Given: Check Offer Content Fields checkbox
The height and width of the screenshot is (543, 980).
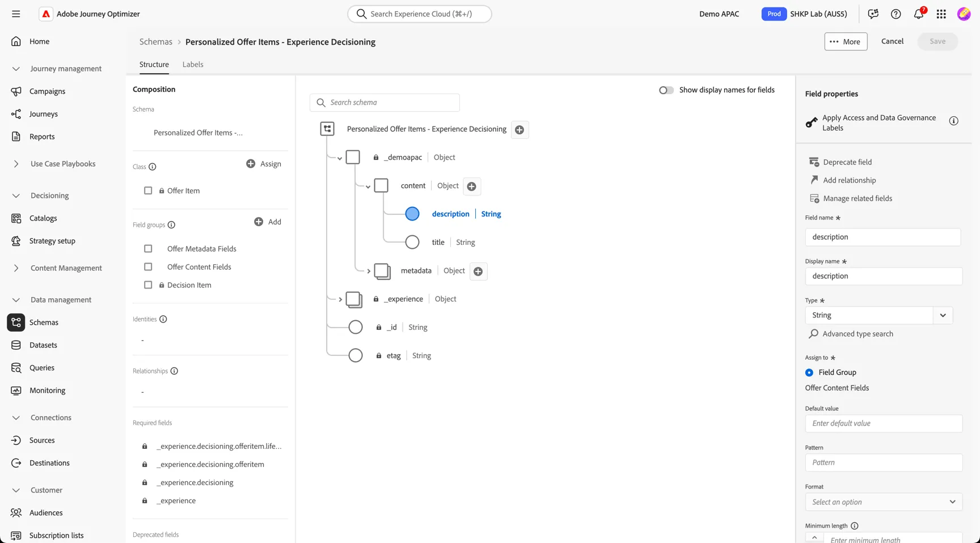Looking at the screenshot, I should tap(148, 266).
